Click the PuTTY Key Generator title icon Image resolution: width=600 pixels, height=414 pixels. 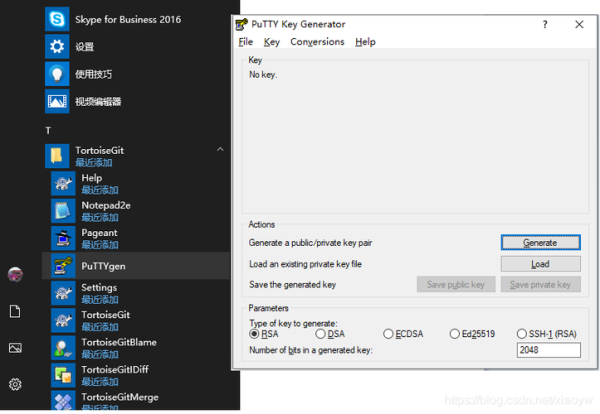click(241, 24)
